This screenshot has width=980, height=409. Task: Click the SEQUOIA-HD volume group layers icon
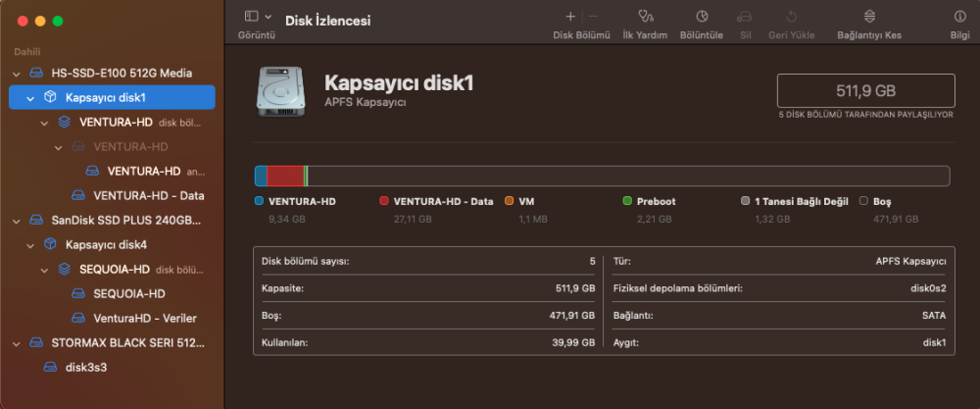click(x=64, y=269)
